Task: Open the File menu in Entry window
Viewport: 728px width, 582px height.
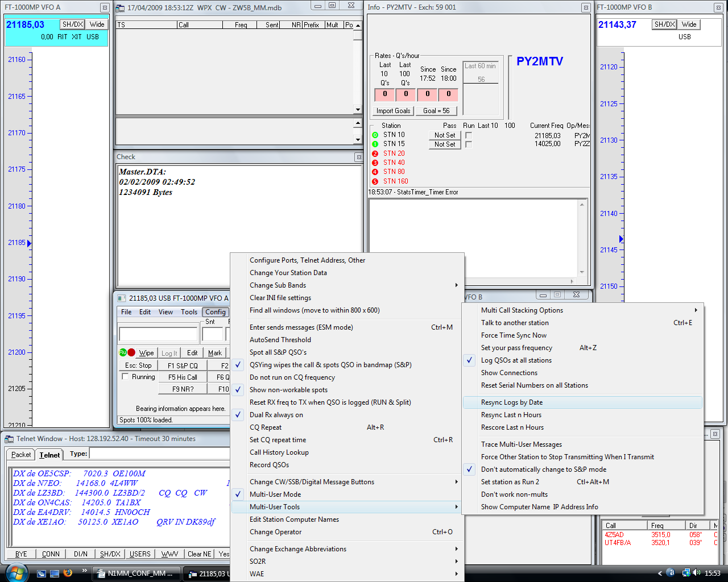Action: [126, 312]
